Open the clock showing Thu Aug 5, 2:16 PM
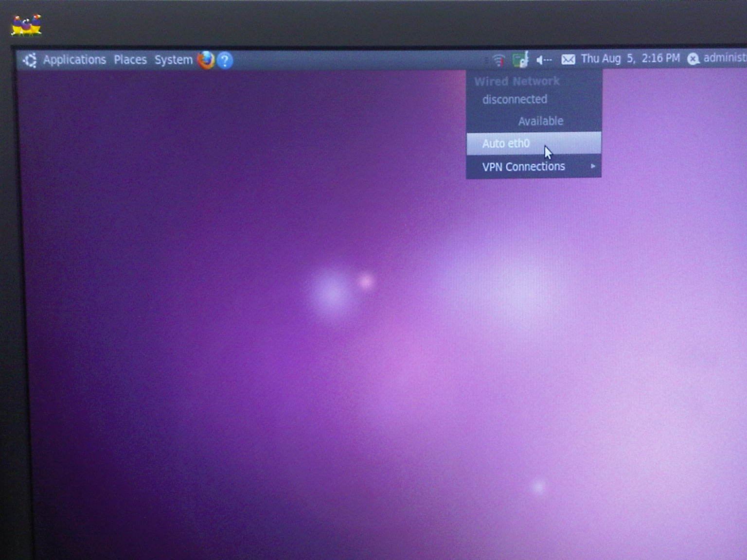 [x=630, y=58]
